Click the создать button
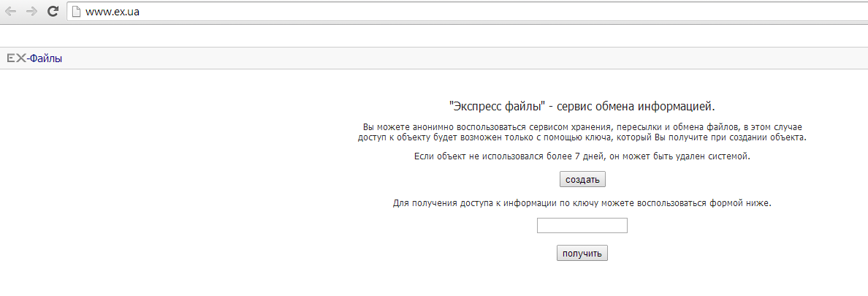 point(582,180)
